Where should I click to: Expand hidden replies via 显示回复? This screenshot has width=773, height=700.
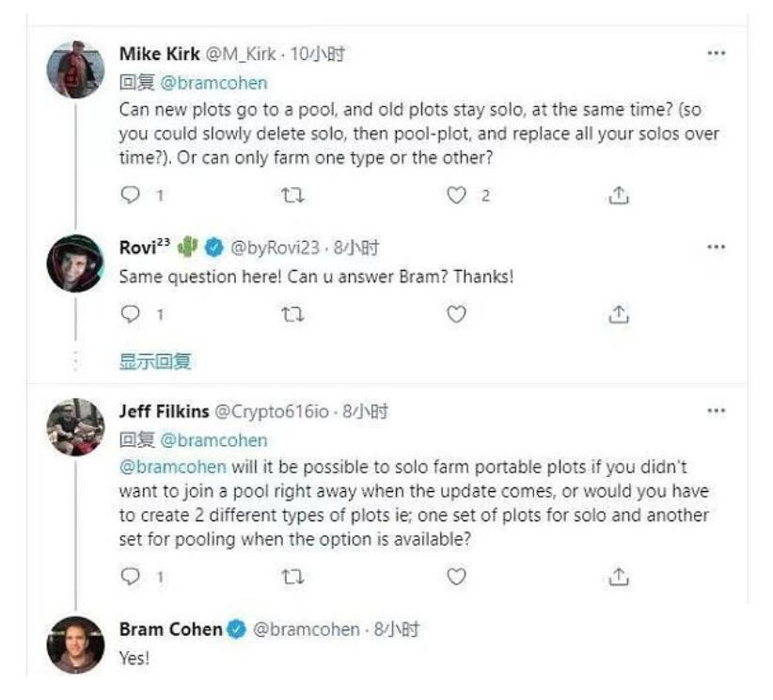click(154, 361)
